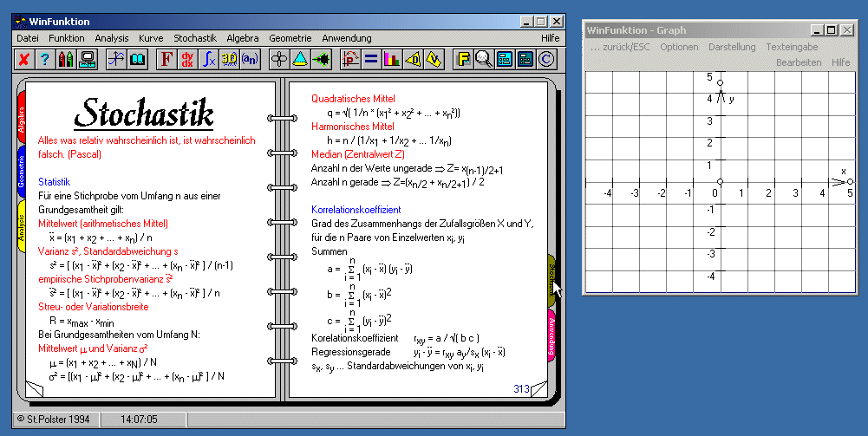Viewport: 868px width, 436px height.
Task: Click the Stochastik page heading
Action: coord(144,113)
